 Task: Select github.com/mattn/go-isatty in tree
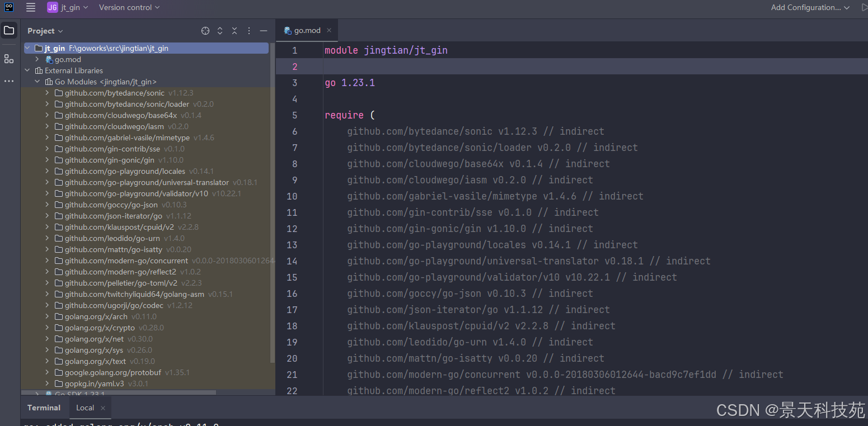coord(114,249)
